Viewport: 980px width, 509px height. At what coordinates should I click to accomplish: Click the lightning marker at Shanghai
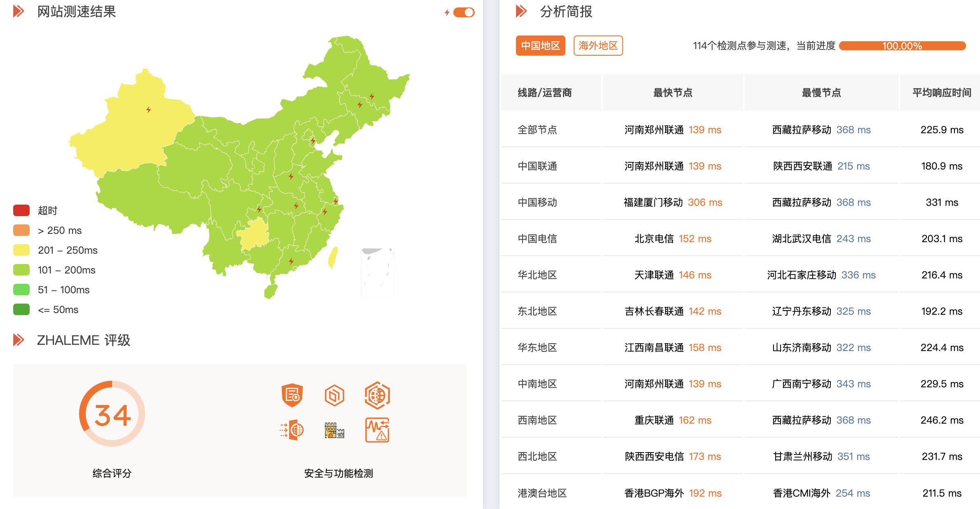335,201
